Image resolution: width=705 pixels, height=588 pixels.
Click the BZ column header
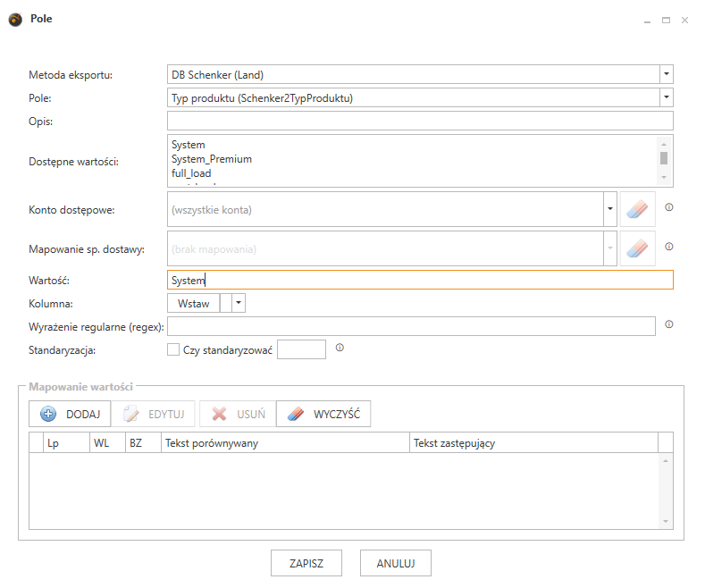tap(143, 443)
